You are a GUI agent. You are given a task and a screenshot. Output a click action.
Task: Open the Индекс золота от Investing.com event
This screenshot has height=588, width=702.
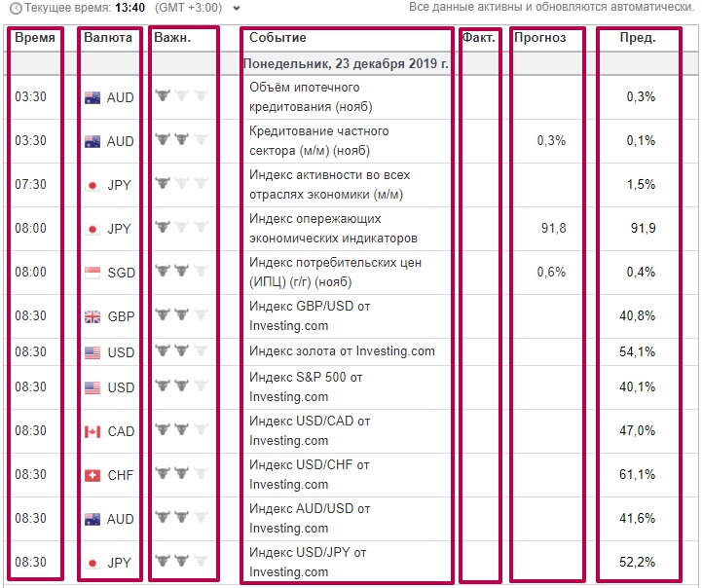[x=342, y=351]
